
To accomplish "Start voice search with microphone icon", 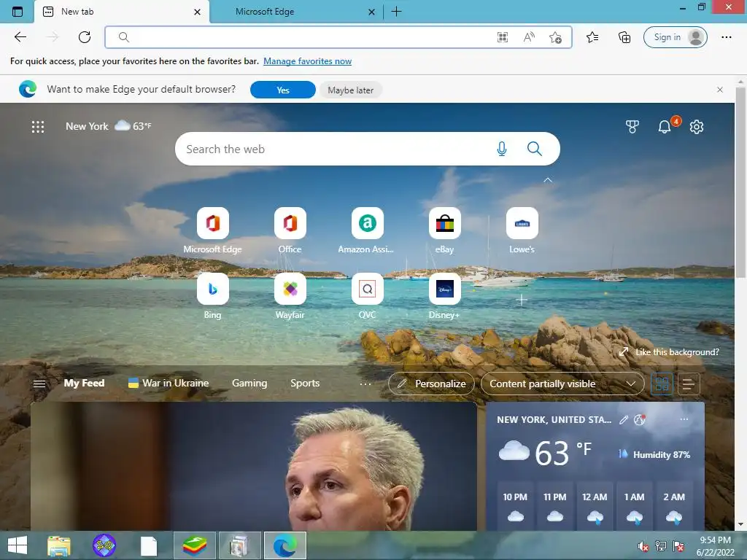I will [502, 149].
